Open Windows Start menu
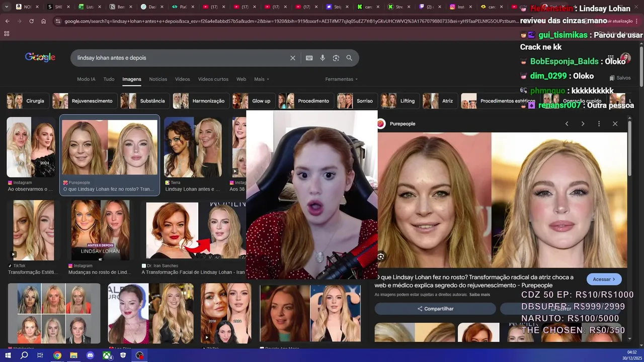 [8, 355]
